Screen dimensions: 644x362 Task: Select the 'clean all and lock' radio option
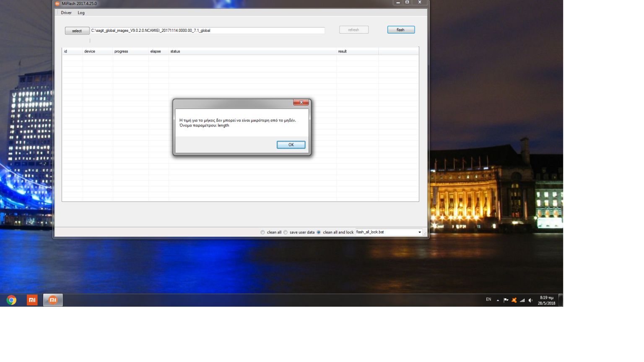point(335,233)
